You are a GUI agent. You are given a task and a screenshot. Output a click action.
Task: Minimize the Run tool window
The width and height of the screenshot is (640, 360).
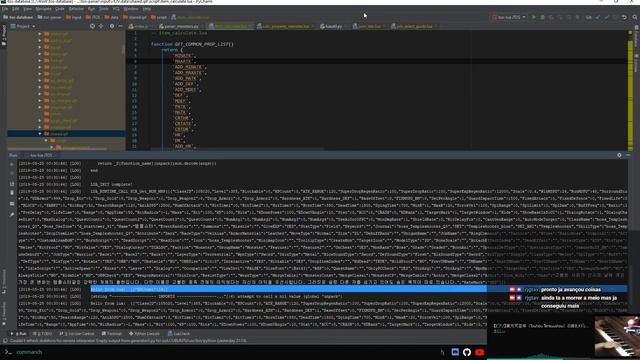click(x=628, y=155)
